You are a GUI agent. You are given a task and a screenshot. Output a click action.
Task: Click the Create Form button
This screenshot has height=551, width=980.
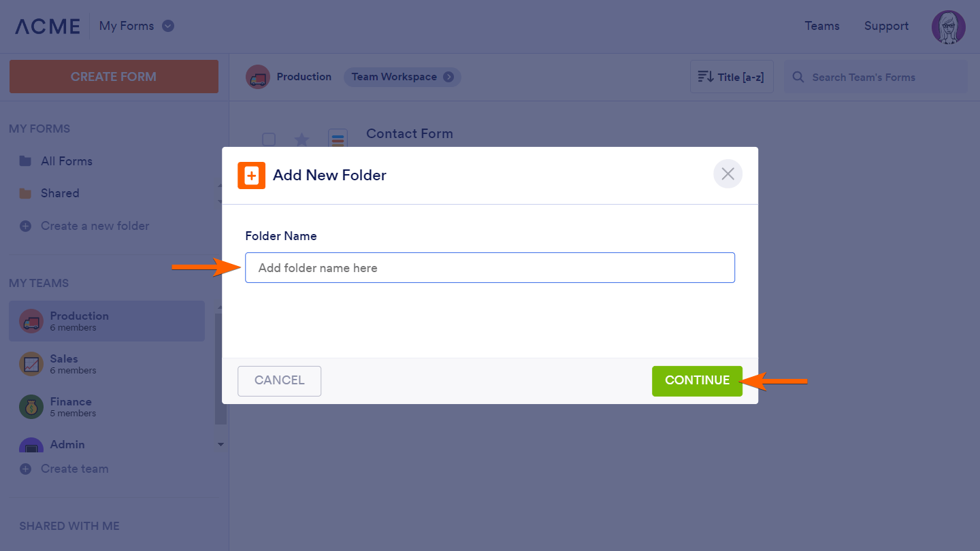point(114,77)
